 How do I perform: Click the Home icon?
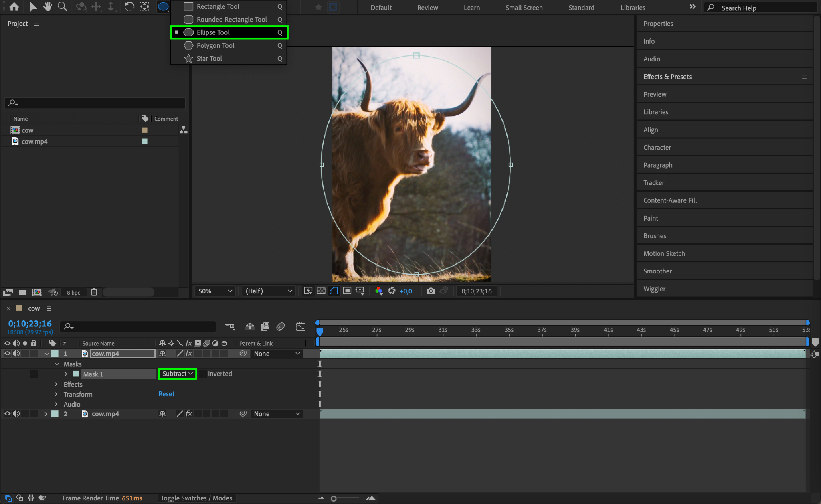(x=14, y=6)
